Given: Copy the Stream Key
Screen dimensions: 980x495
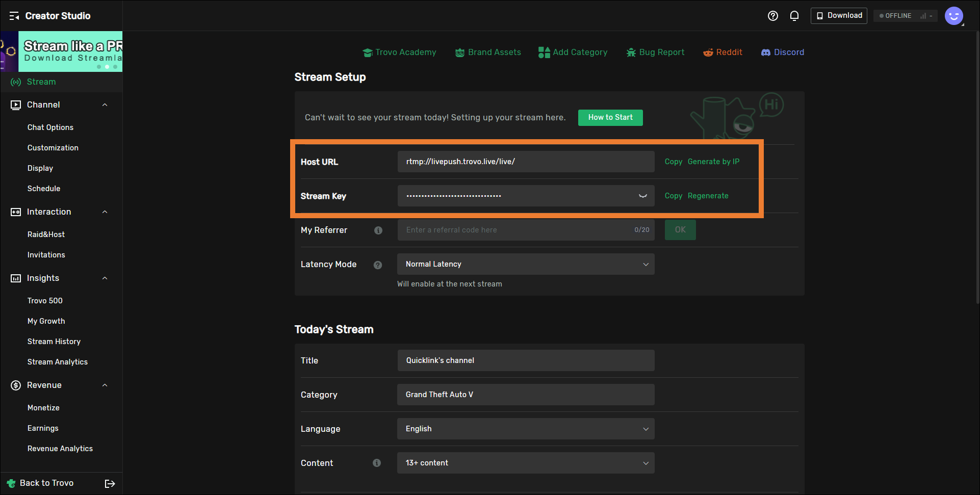Looking at the screenshot, I should pyautogui.click(x=673, y=196).
